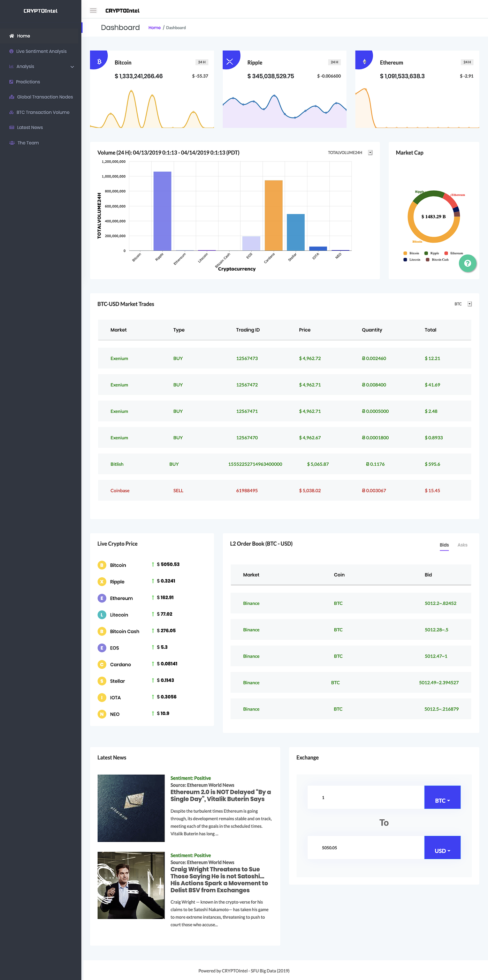Click the Ripple bar in volume chart
Image resolution: width=488 pixels, height=980 pixels.
[162, 211]
